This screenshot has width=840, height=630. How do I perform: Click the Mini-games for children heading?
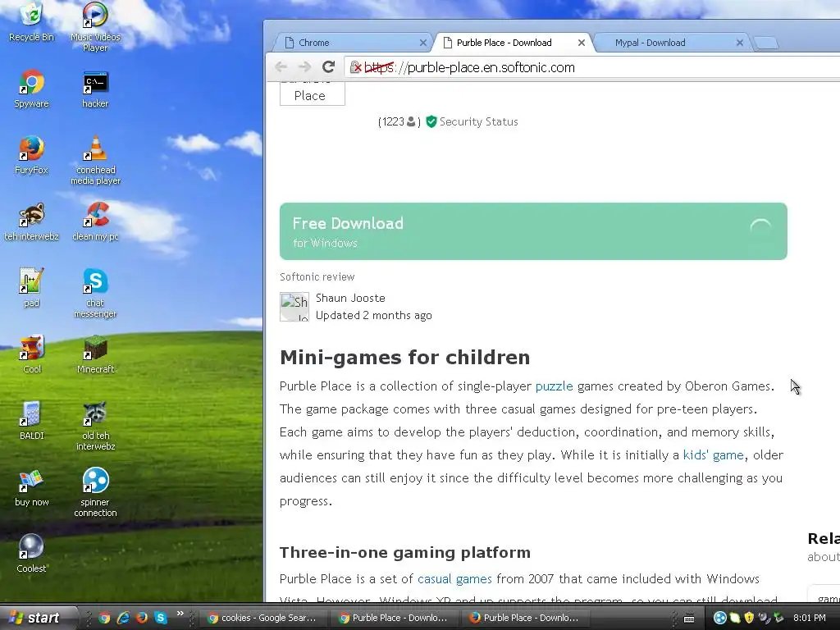[404, 358]
